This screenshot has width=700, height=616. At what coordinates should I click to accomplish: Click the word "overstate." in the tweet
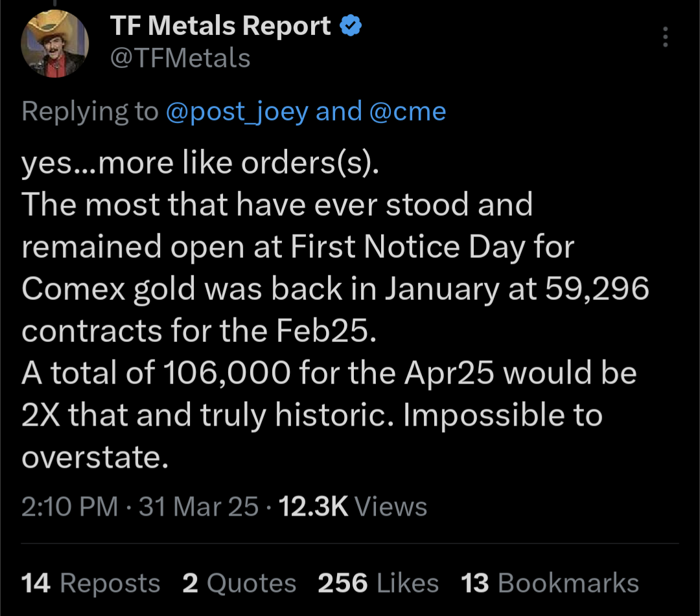pos(95,458)
